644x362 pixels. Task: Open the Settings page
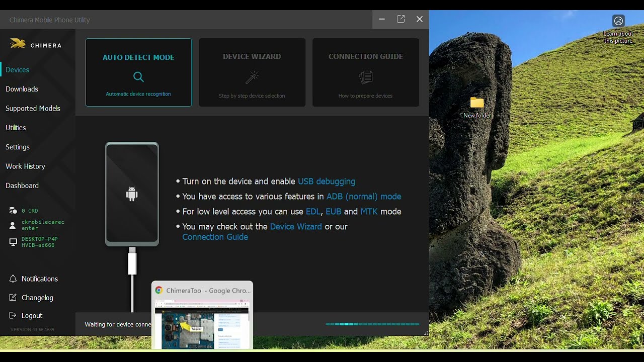coord(18,147)
